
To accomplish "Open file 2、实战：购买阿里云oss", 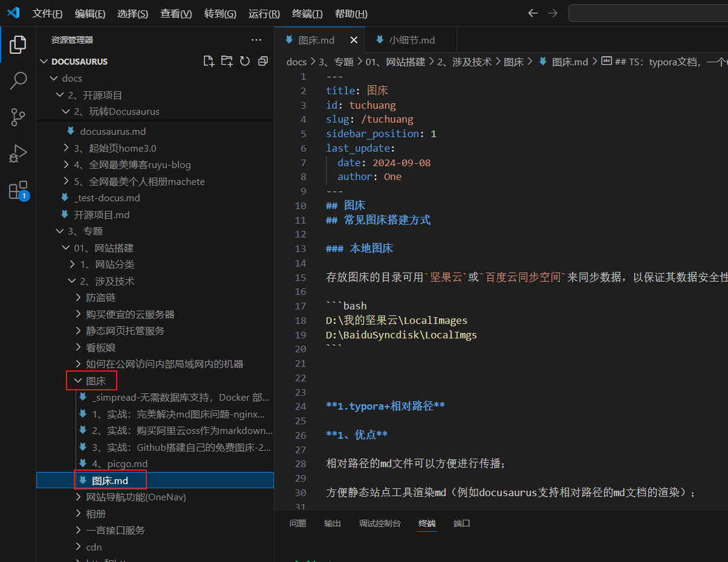I will click(x=155, y=430).
